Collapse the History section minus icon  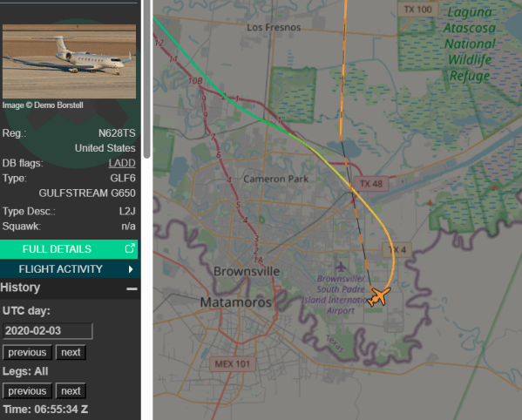click(132, 288)
